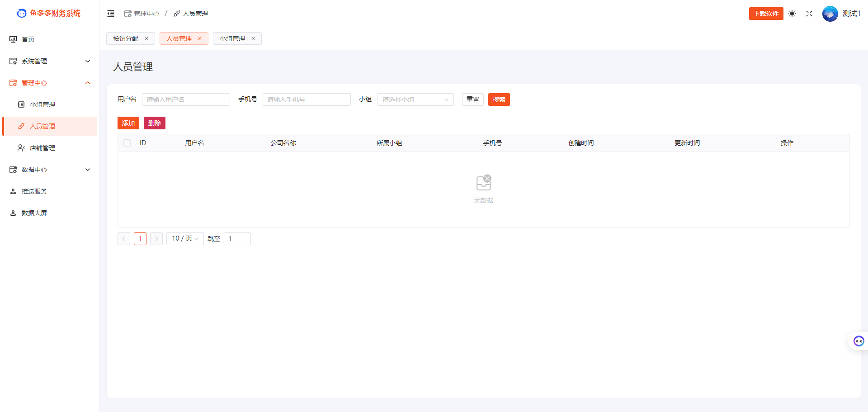Click the 添加 button
Viewport: 868px width, 412px height.
point(128,123)
